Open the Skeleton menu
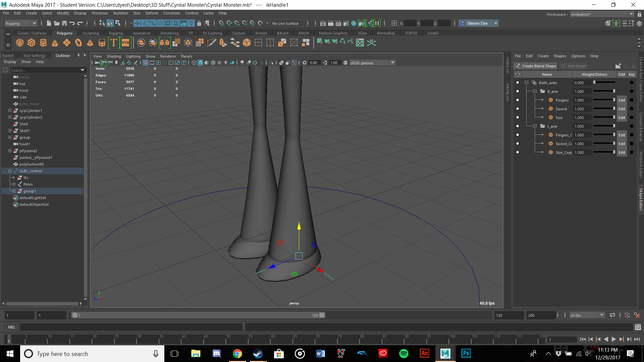 click(120, 13)
